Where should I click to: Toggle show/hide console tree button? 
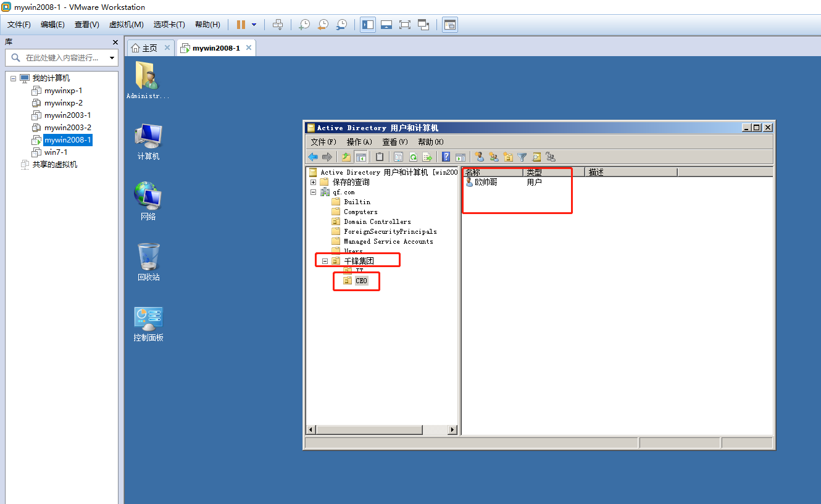coord(361,157)
